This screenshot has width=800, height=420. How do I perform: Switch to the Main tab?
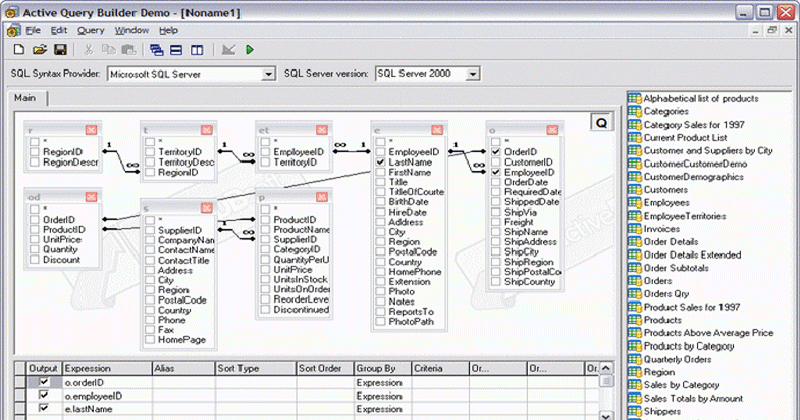tap(25, 98)
